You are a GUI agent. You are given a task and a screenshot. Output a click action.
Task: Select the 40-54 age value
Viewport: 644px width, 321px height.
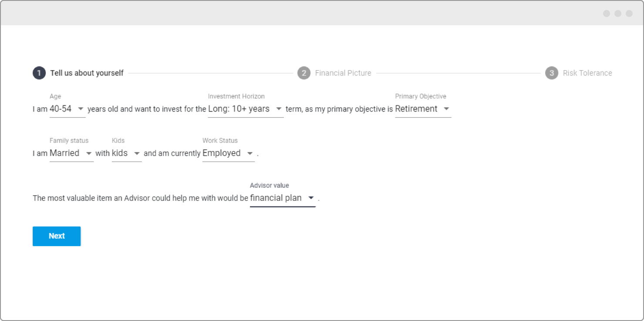click(61, 109)
